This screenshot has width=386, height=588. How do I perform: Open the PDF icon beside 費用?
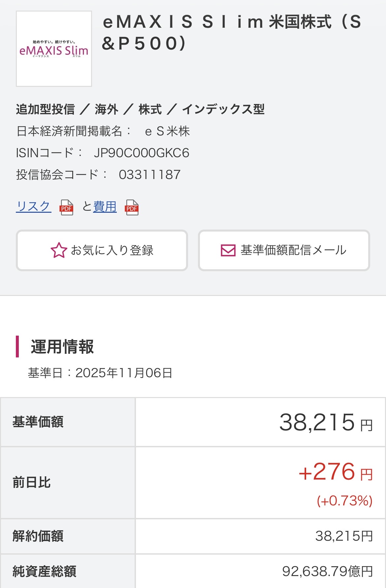coord(132,208)
